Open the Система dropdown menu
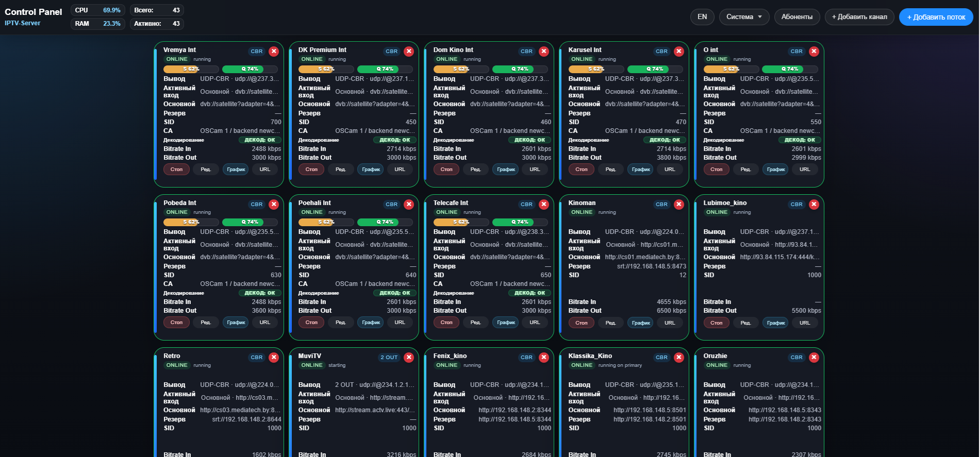The height and width of the screenshot is (457, 980). [744, 17]
